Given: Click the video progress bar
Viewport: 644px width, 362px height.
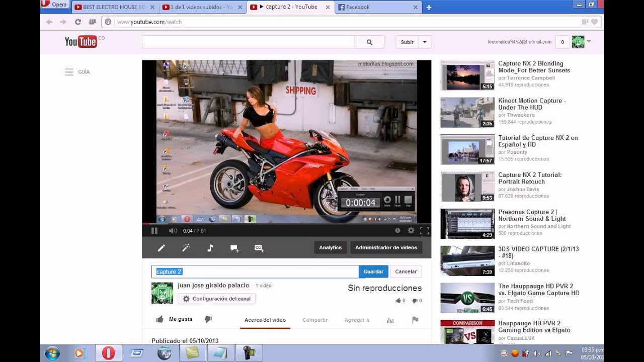Looking at the screenshot, I should click(x=286, y=224).
